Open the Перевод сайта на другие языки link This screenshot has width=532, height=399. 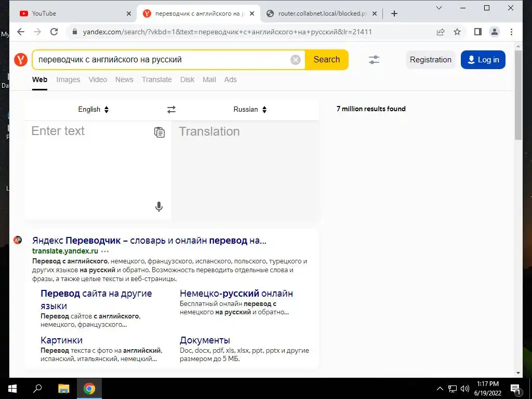tap(96, 300)
